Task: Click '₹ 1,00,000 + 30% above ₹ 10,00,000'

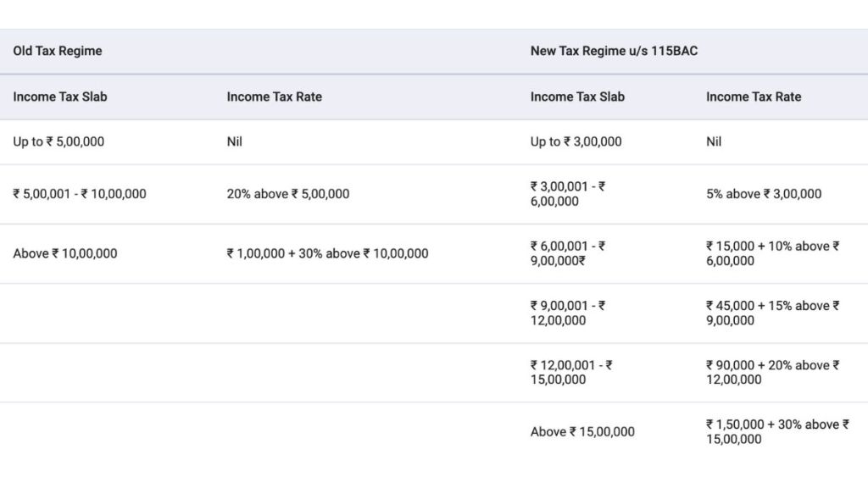Action: tap(327, 253)
